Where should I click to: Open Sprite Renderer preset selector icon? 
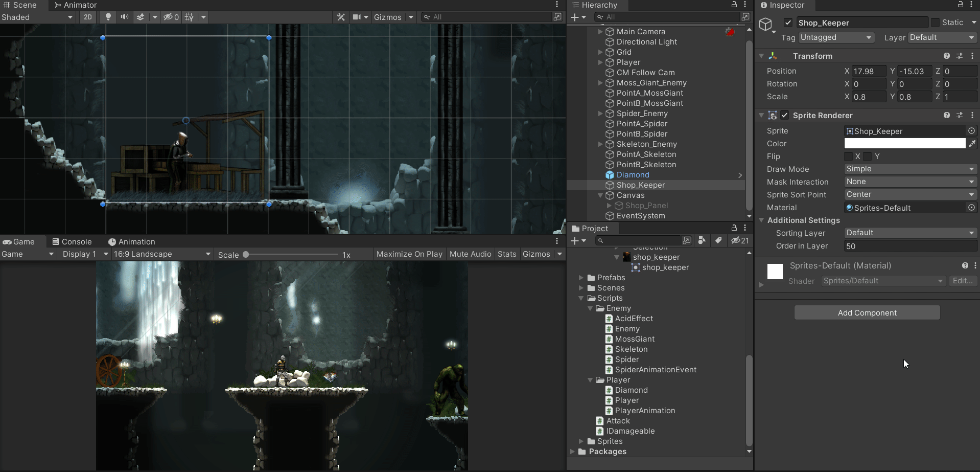(x=960, y=115)
